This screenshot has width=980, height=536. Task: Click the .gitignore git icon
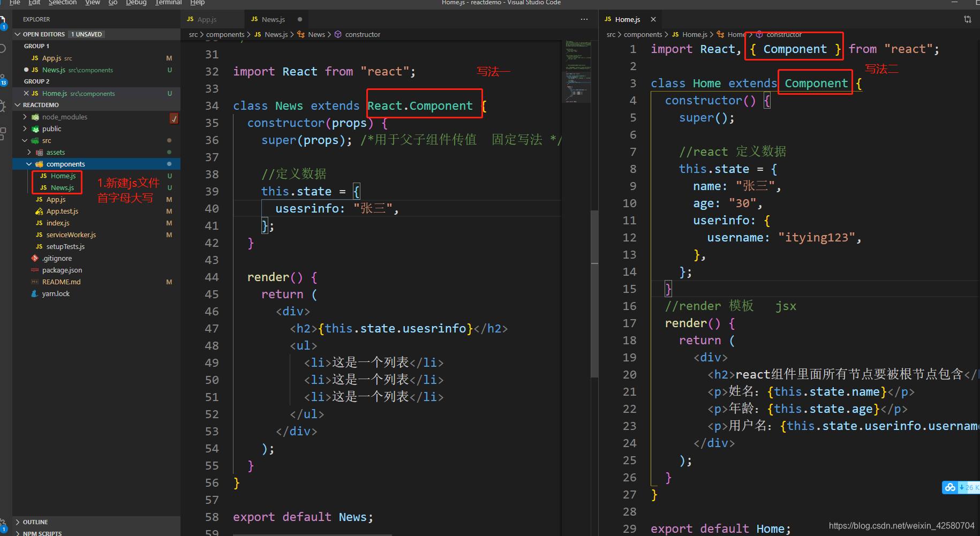pyautogui.click(x=35, y=258)
